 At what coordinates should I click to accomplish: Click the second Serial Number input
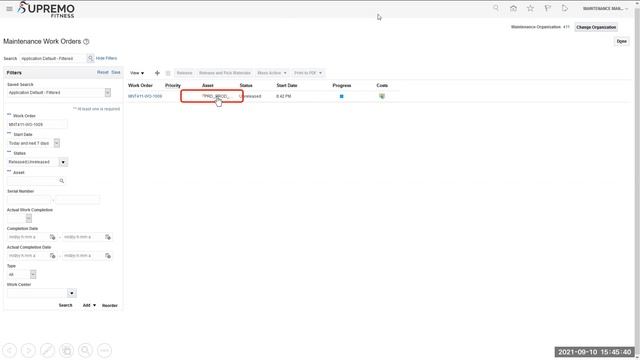coord(78,200)
